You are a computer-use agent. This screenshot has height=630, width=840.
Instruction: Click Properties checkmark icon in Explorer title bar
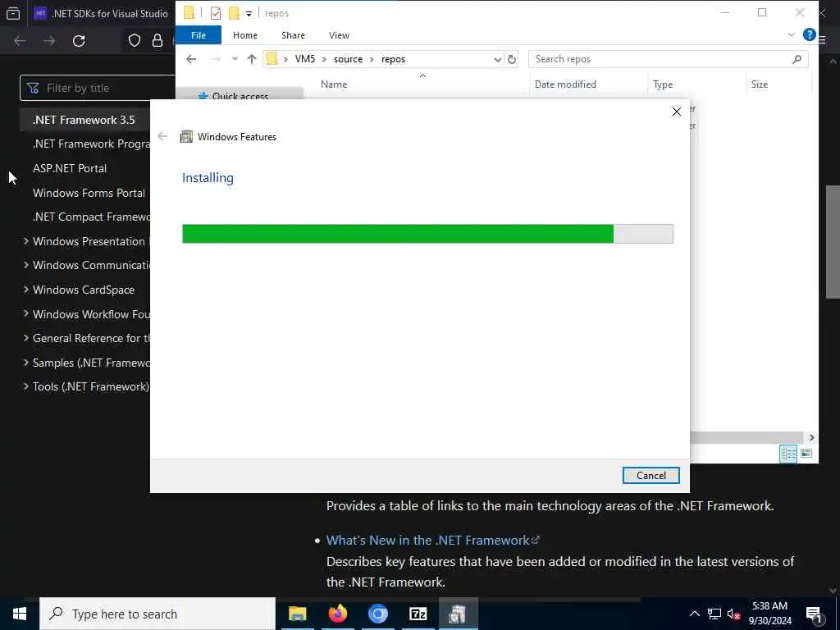click(216, 13)
